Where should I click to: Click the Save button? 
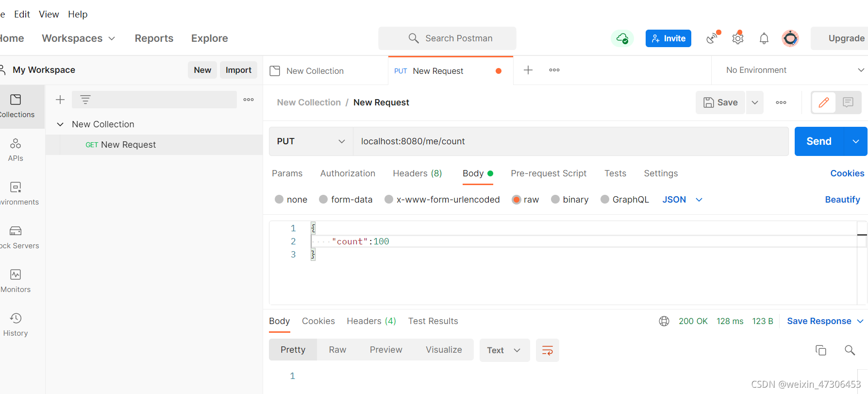(720, 103)
